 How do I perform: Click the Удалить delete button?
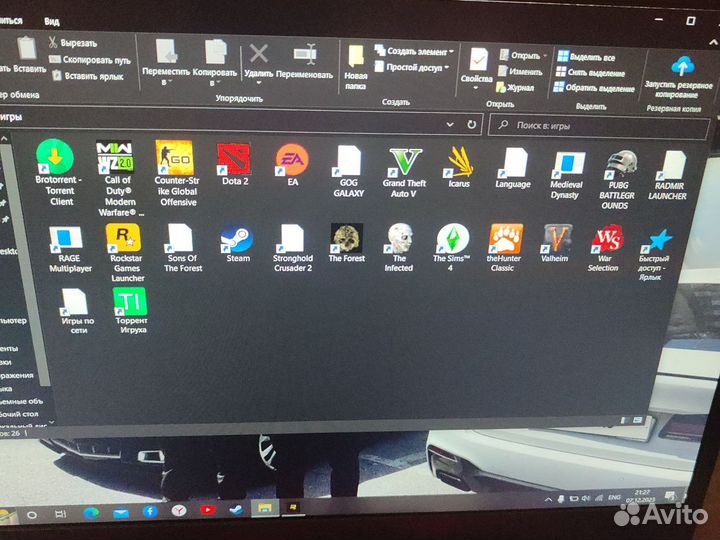[x=259, y=63]
